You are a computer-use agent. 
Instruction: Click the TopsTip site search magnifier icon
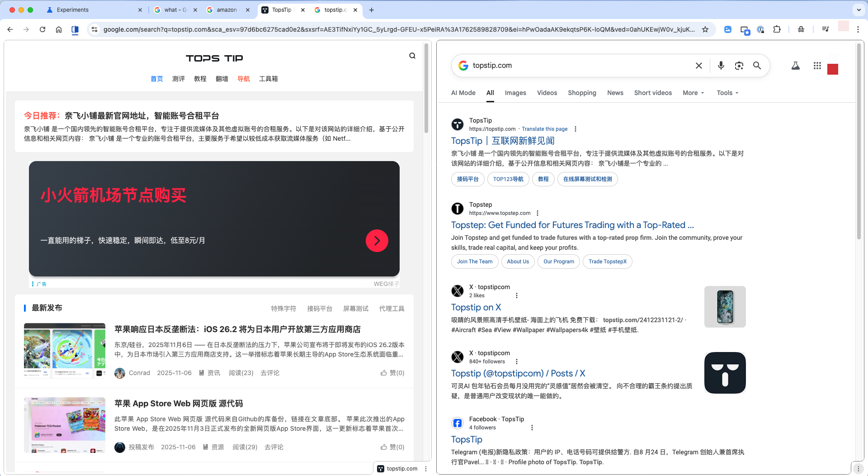[x=412, y=56]
